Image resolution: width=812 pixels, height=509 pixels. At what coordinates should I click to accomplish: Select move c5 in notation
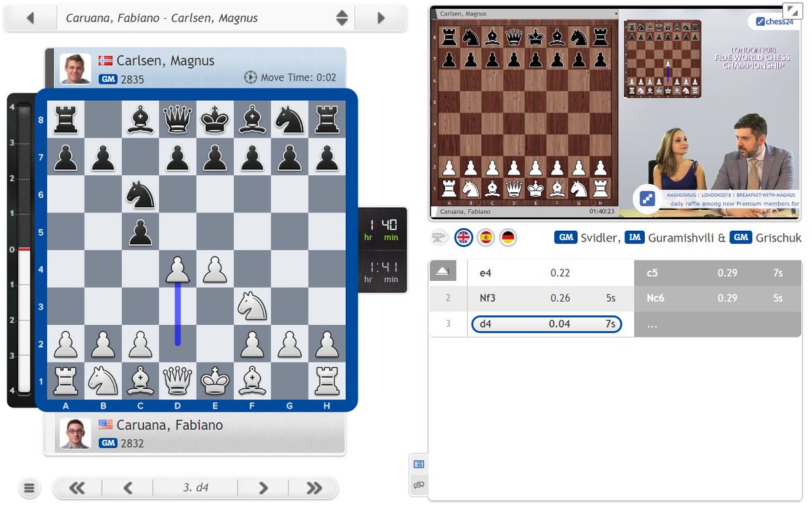(x=652, y=272)
